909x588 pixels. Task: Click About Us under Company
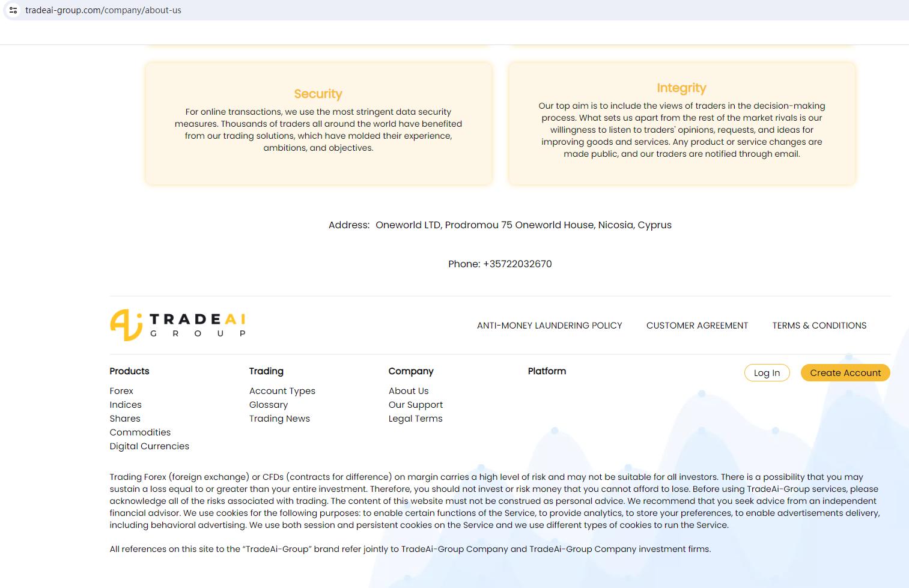coord(409,391)
